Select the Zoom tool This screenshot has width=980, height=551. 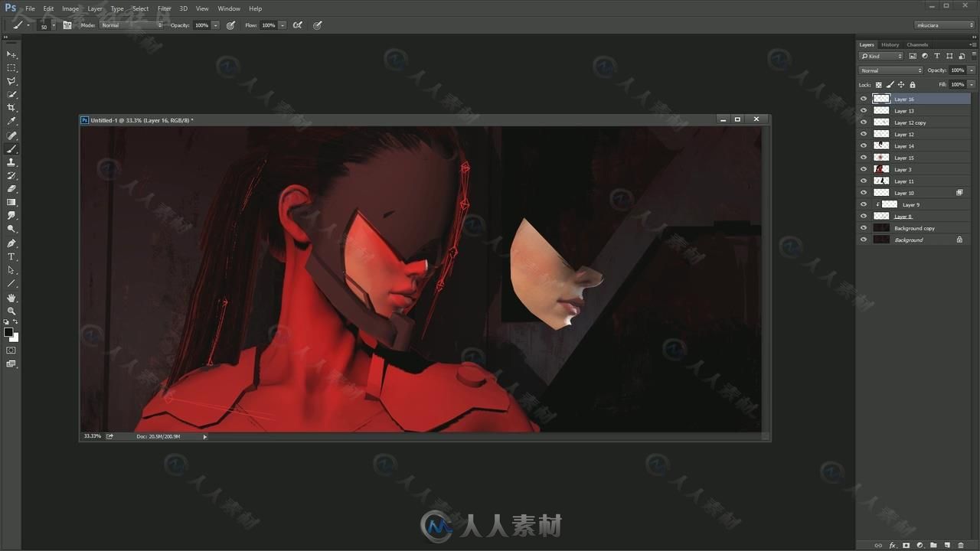tap(11, 311)
